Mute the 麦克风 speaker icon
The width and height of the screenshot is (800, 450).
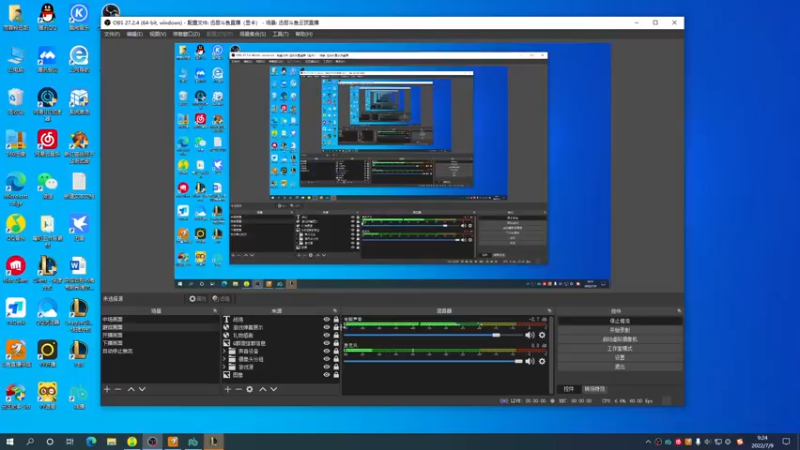point(530,361)
